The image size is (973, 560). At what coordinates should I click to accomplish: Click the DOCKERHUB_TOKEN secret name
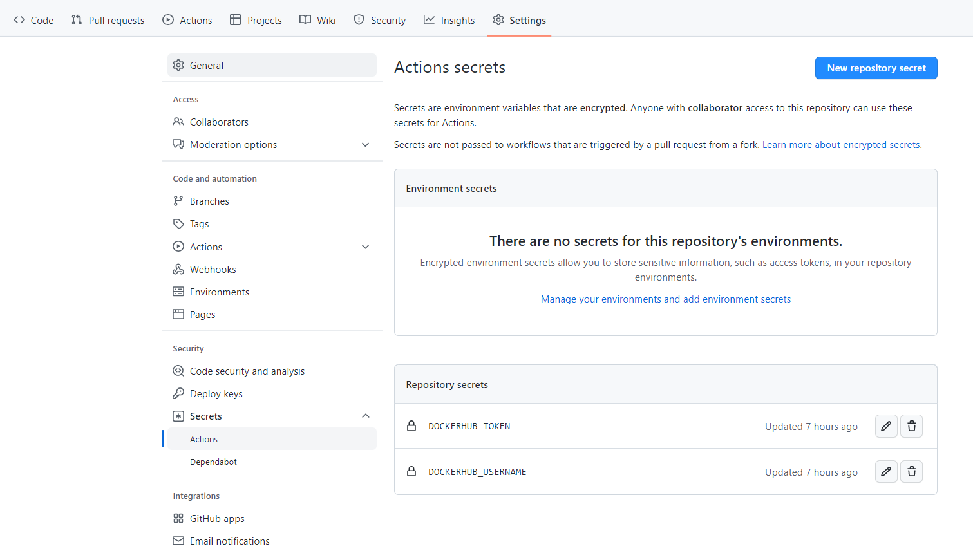click(469, 426)
